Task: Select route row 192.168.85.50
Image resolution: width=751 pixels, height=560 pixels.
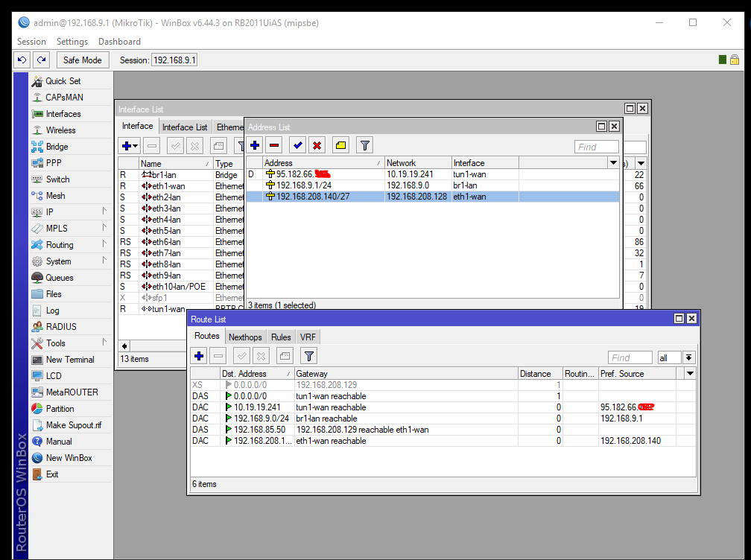Action: [x=443, y=430]
